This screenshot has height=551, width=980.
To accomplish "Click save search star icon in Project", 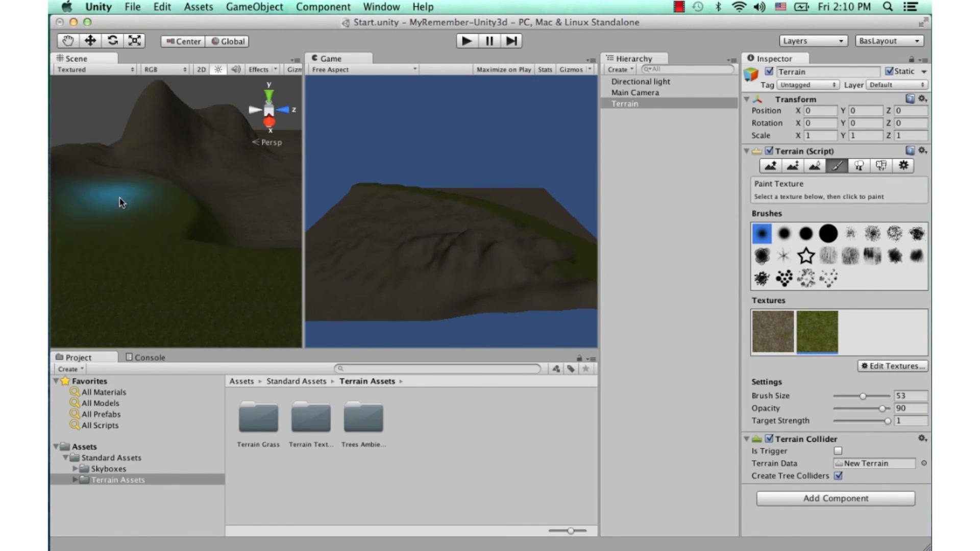I will (x=586, y=369).
